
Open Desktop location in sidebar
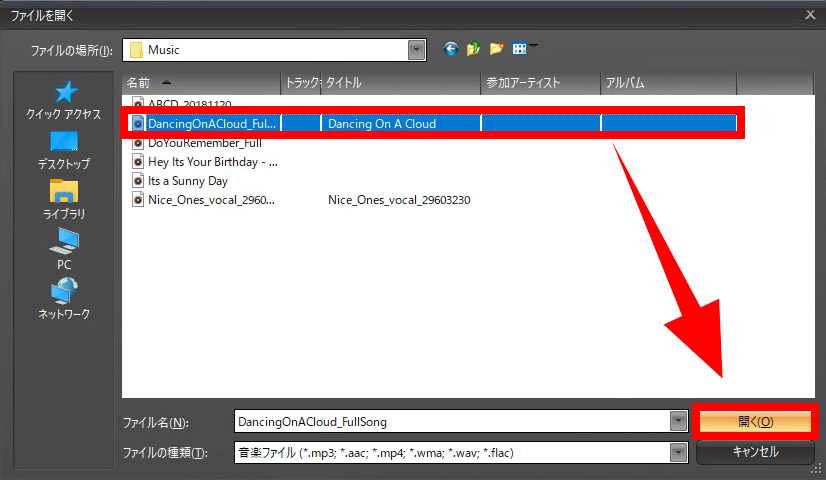click(x=64, y=150)
